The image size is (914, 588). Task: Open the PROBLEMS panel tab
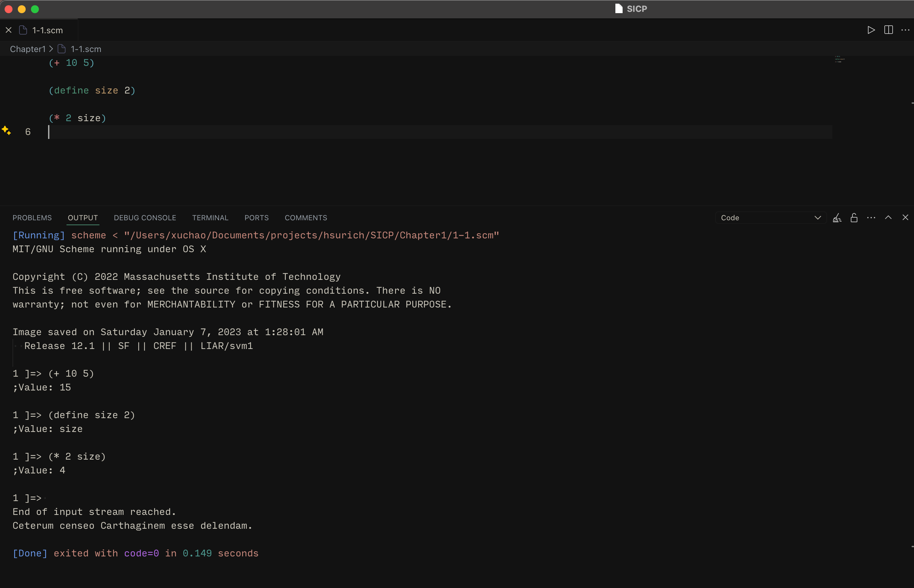pos(32,218)
